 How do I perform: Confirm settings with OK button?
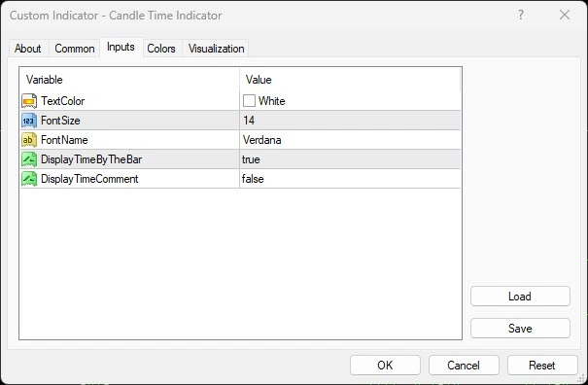(x=385, y=366)
